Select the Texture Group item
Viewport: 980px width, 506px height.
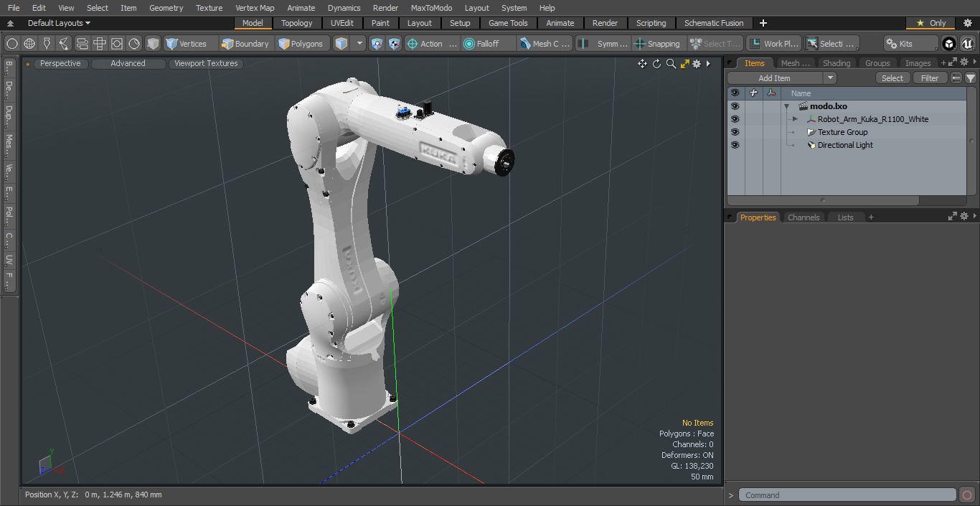pos(842,132)
